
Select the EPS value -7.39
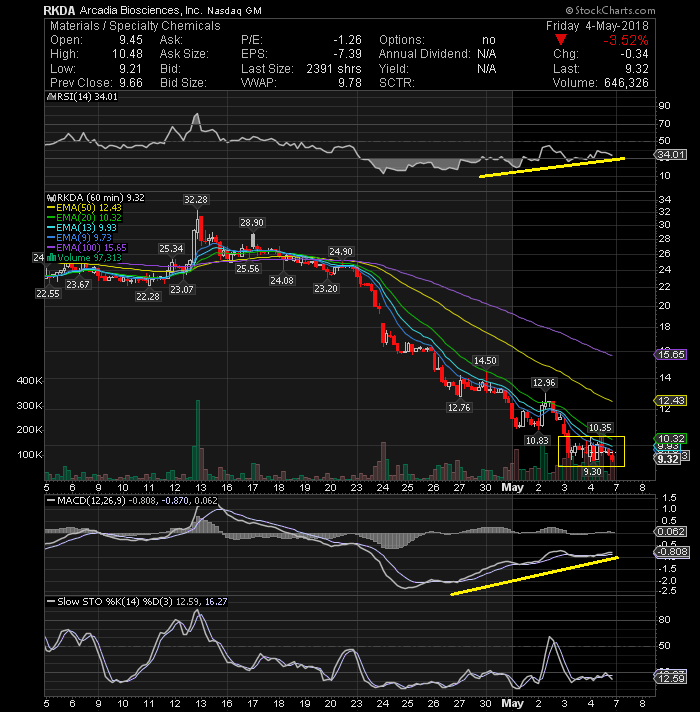pos(347,54)
